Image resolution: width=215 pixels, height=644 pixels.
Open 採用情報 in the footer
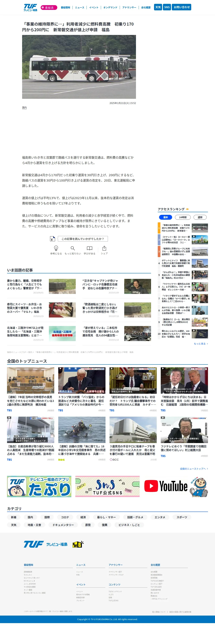click(154, 578)
